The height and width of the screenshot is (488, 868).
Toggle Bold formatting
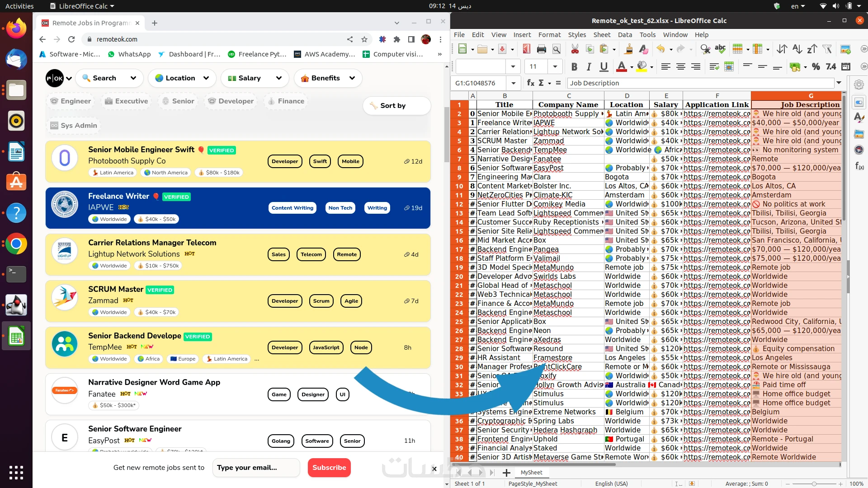[574, 67]
